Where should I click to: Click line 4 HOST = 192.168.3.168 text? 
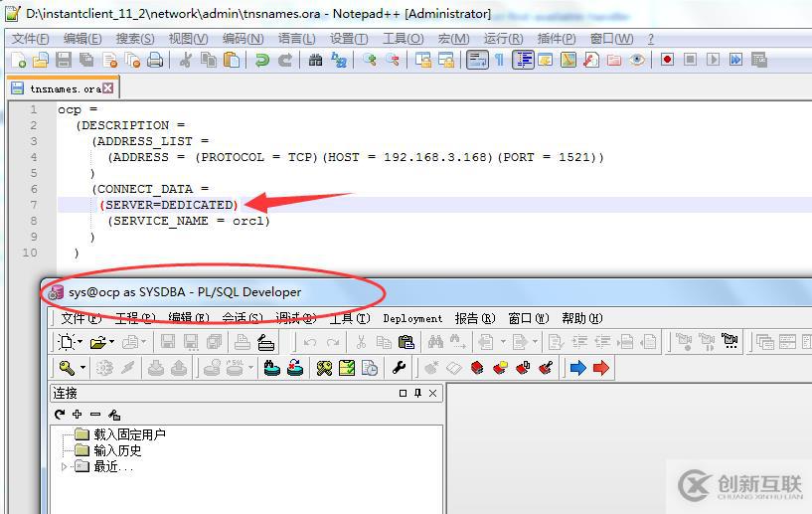(x=407, y=157)
